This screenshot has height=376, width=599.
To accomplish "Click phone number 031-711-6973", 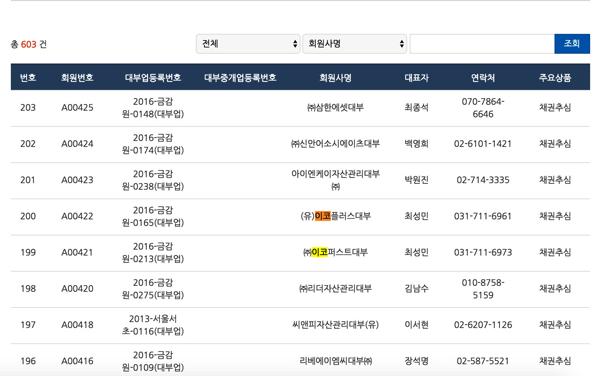I will (483, 253).
